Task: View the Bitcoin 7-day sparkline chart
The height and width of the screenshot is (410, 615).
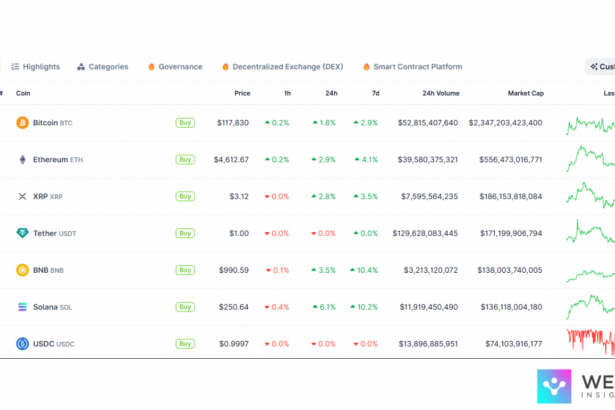Action: (x=590, y=124)
